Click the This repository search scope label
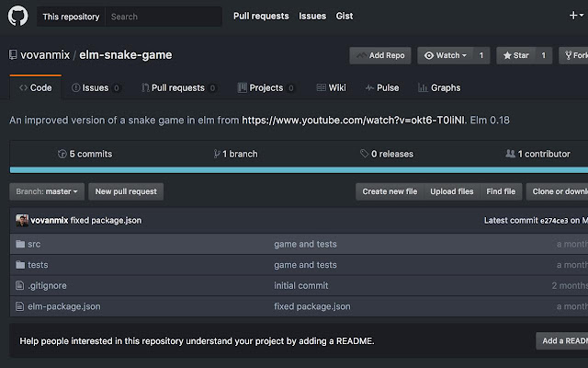This screenshot has height=368, width=588. click(x=71, y=17)
